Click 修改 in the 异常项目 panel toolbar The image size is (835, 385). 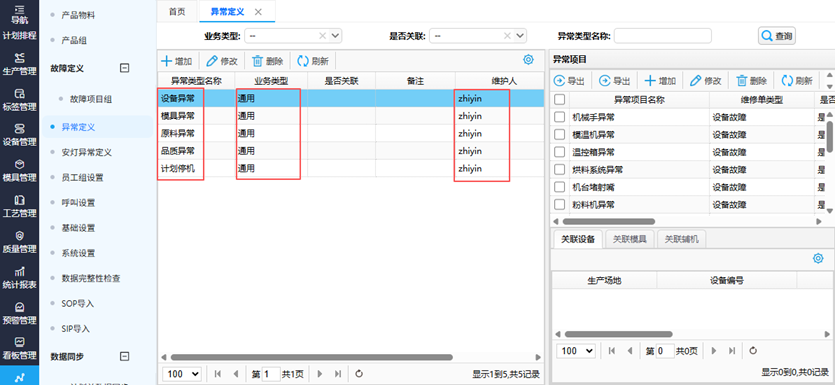point(706,81)
